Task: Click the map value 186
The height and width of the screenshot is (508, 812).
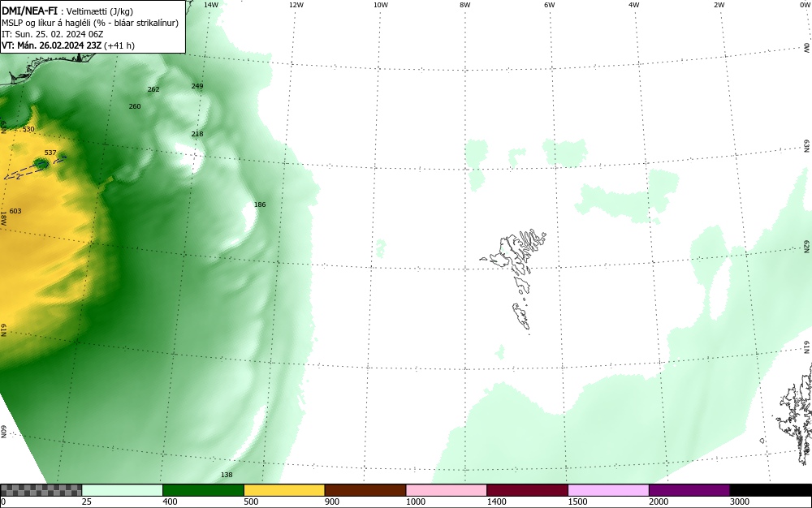Action: pyautogui.click(x=260, y=204)
